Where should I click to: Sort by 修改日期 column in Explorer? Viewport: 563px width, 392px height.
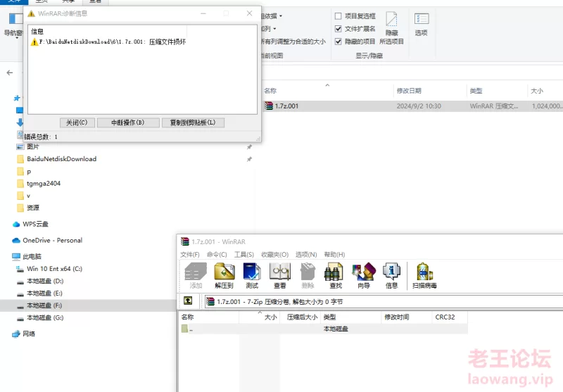click(x=409, y=91)
